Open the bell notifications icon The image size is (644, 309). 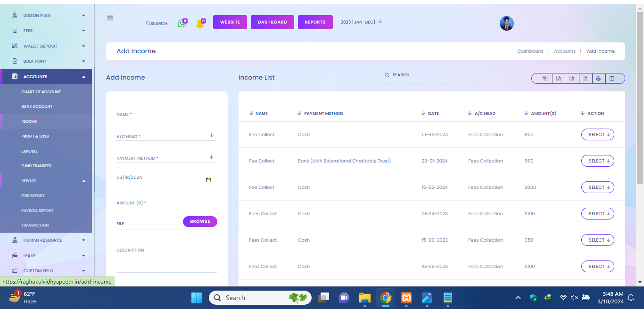(x=200, y=24)
